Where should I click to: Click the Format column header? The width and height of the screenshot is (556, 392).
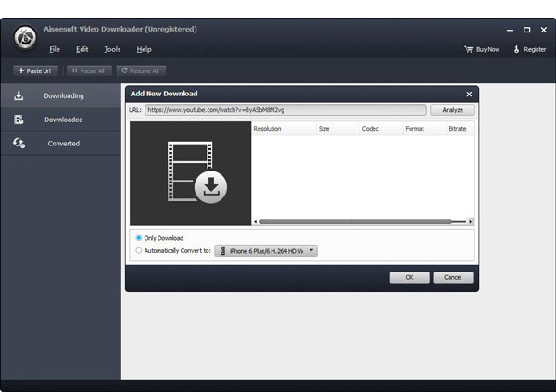pyautogui.click(x=424, y=129)
